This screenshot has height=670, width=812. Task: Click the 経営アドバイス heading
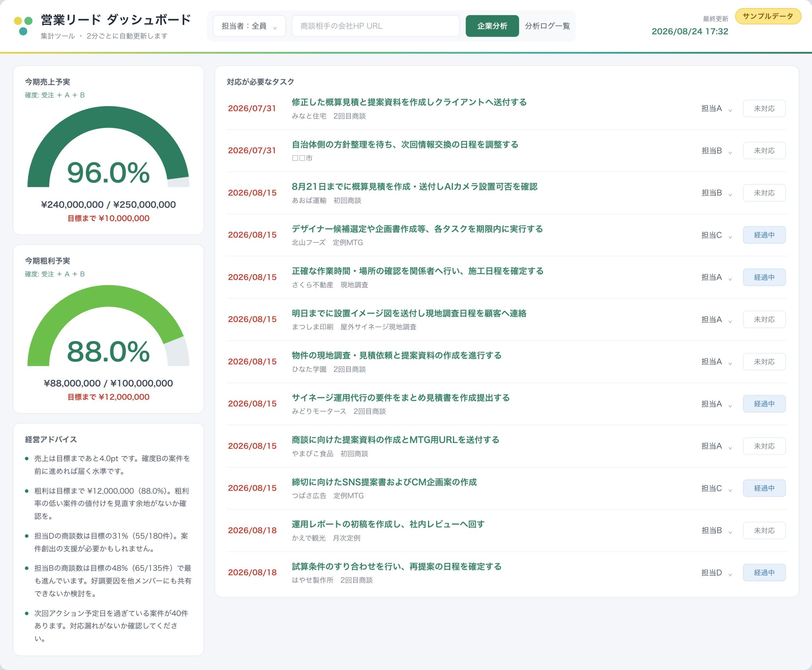(51, 440)
